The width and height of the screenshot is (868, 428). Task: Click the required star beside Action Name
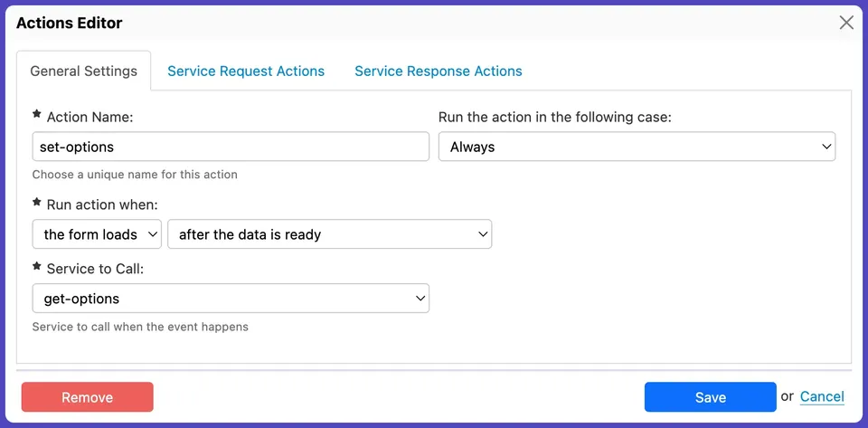[x=37, y=115]
